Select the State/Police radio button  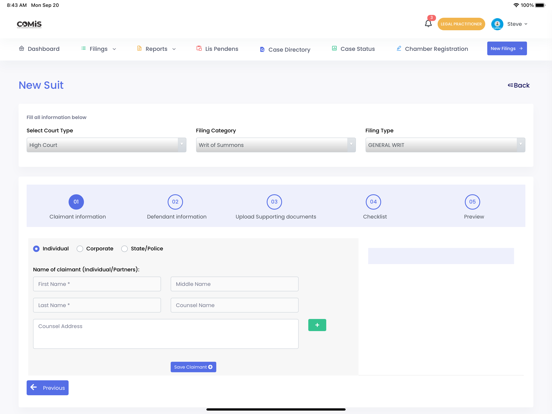(124, 249)
